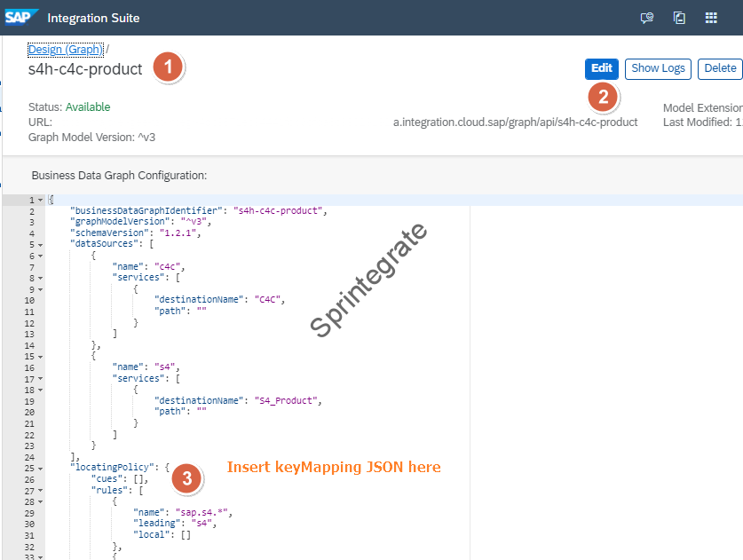Collapse the s4 services array at line 17
Image resolution: width=743 pixels, height=560 pixels.
(x=40, y=376)
